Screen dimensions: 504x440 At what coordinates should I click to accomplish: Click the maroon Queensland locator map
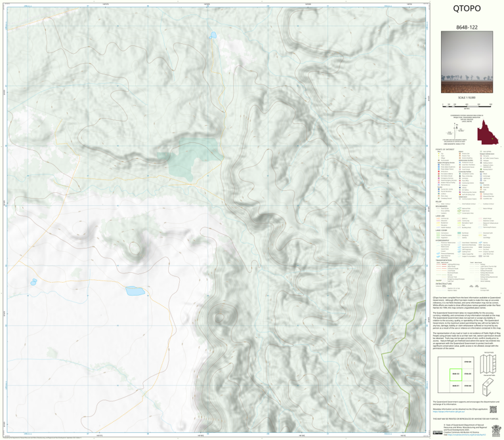[x=488, y=132]
